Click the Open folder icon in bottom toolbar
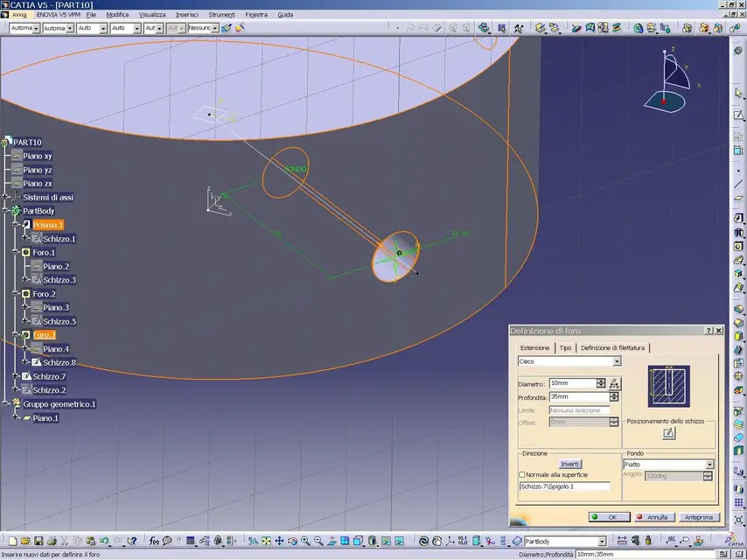The width and height of the screenshot is (747, 560). click(25, 541)
